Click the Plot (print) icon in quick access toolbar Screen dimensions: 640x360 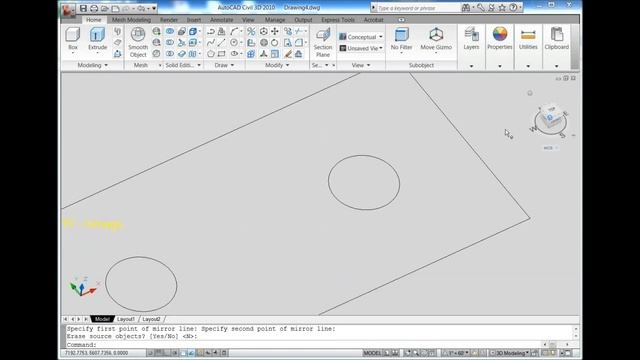[x=94, y=8]
